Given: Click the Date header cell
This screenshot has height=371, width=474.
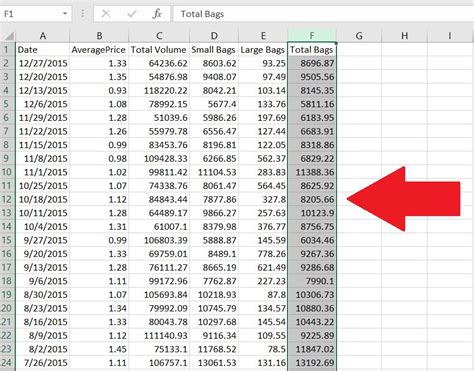Looking at the screenshot, I should click(43, 50).
